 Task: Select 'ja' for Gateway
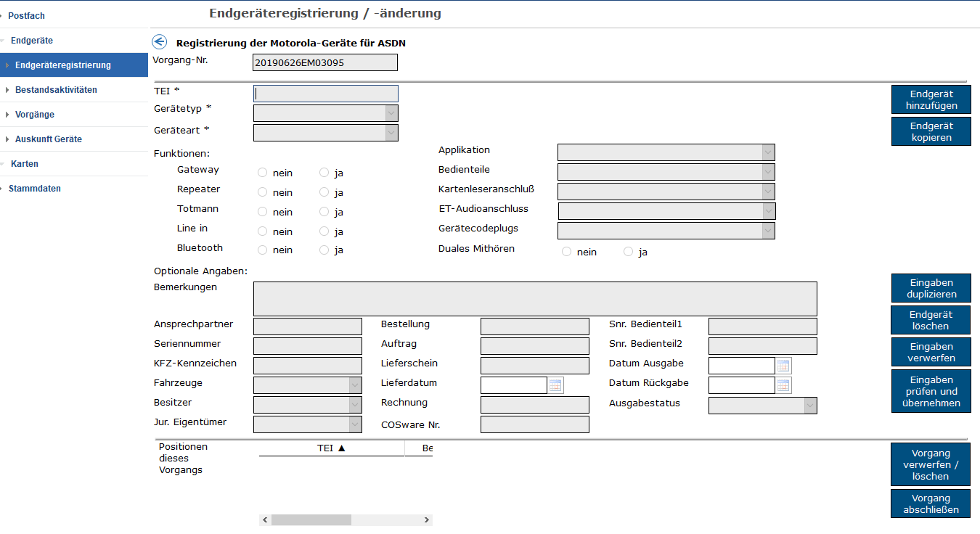point(324,173)
